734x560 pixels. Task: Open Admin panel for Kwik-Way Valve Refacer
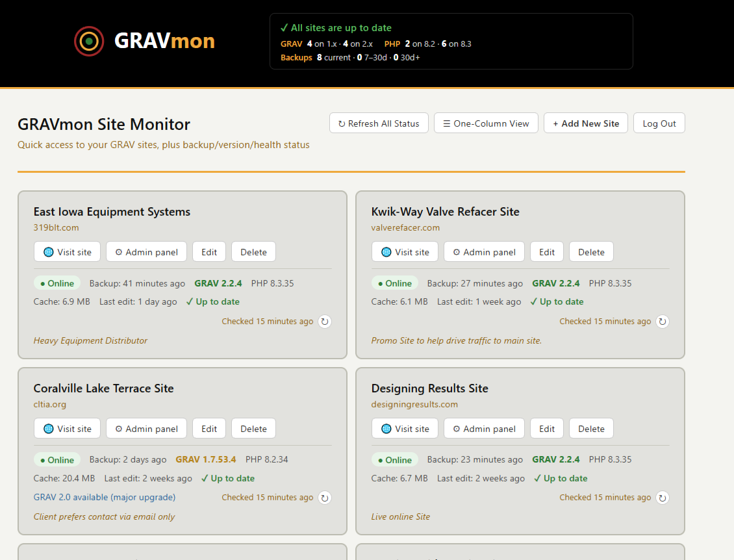pos(484,252)
